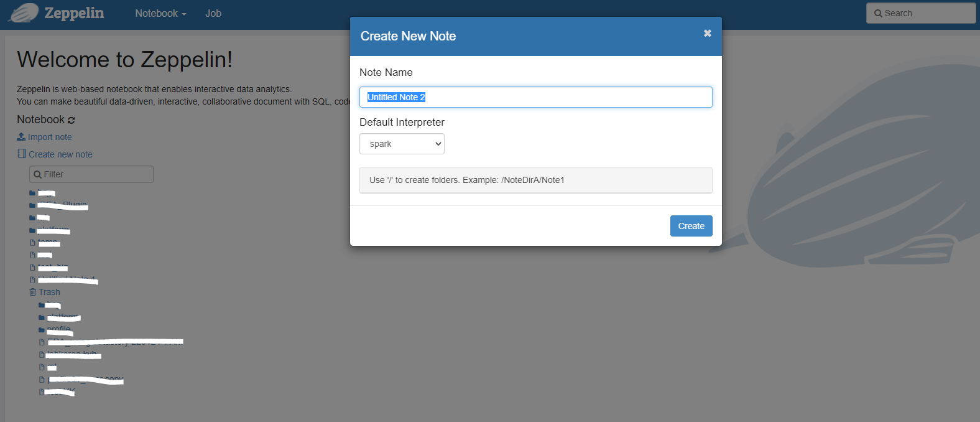Click the folder hint text with /NoteDirA/Note1

point(467,180)
